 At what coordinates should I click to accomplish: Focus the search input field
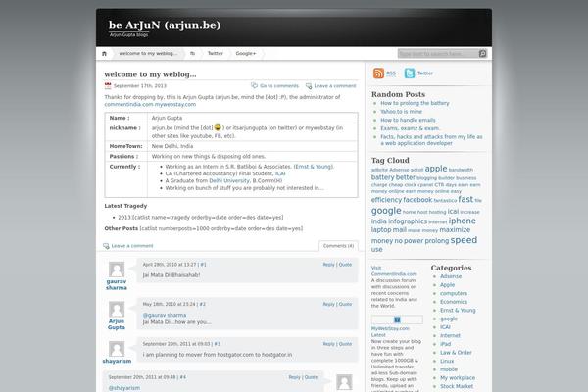tap(438, 54)
